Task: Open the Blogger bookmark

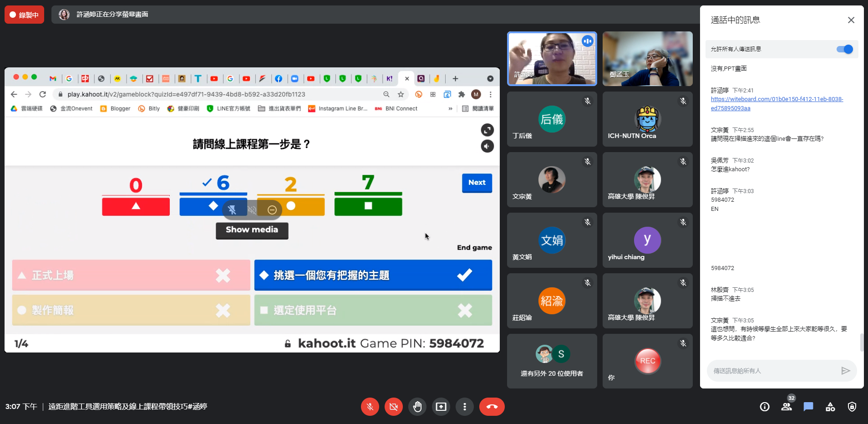Action: pyautogui.click(x=115, y=108)
